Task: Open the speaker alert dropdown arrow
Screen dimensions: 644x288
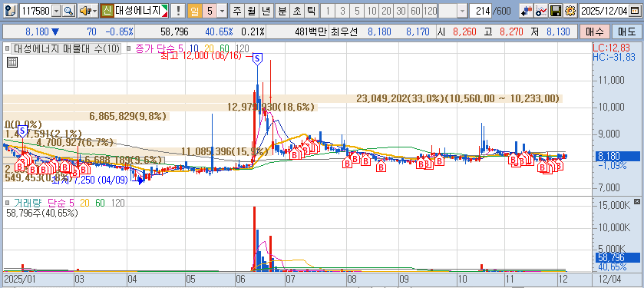Action: click(94, 11)
